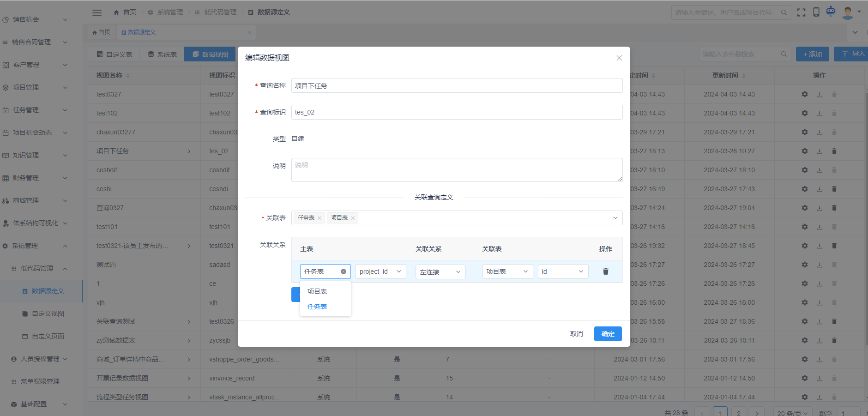This screenshot has height=416, width=868.
Task: Remove the 任务表 tag from 关联表
Action: (319, 218)
